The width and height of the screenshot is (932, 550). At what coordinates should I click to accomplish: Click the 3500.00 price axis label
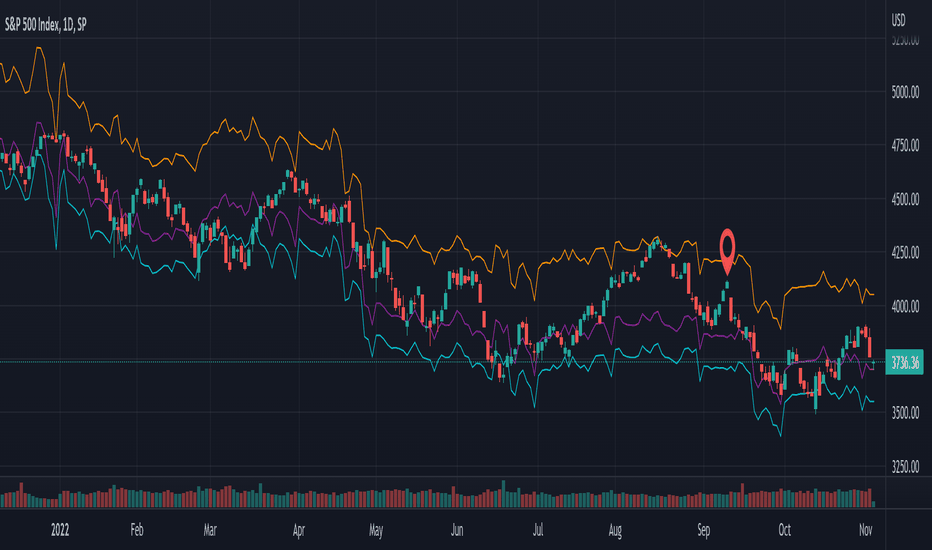tap(905, 413)
